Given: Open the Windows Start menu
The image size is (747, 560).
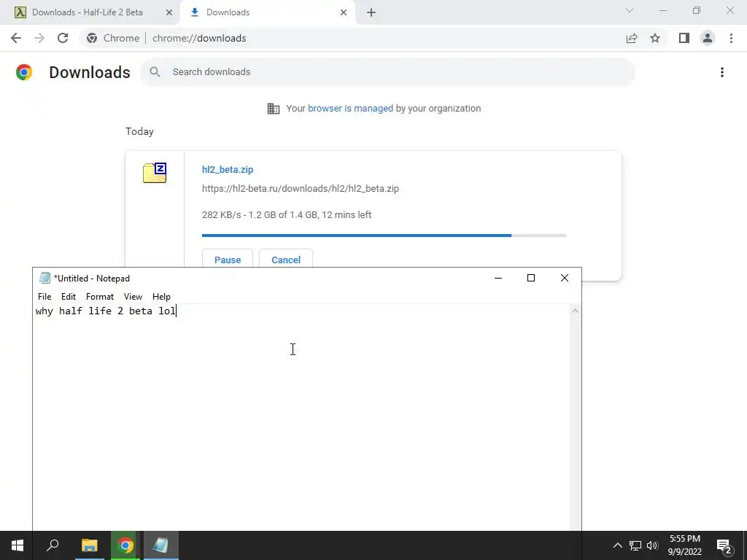Looking at the screenshot, I should (18, 545).
